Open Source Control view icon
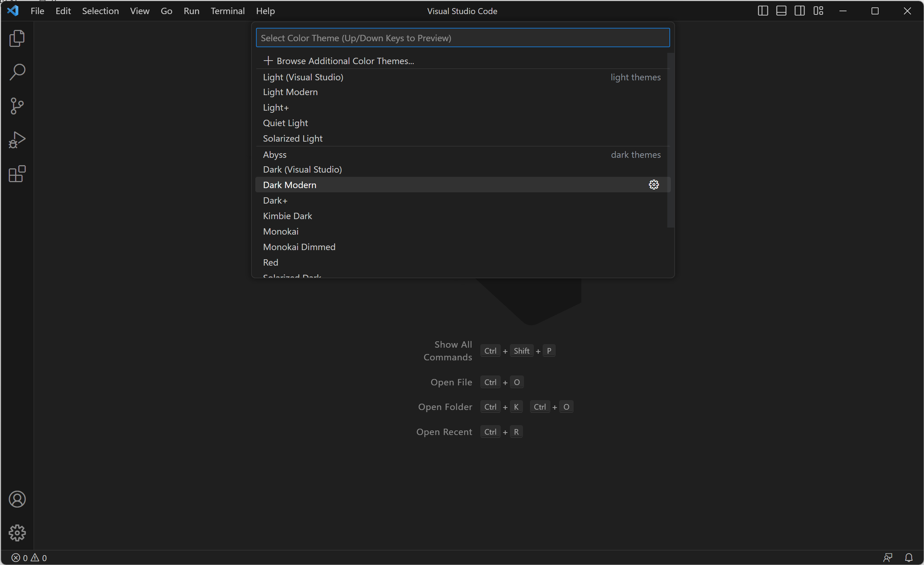The height and width of the screenshot is (565, 924). (x=17, y=106)
